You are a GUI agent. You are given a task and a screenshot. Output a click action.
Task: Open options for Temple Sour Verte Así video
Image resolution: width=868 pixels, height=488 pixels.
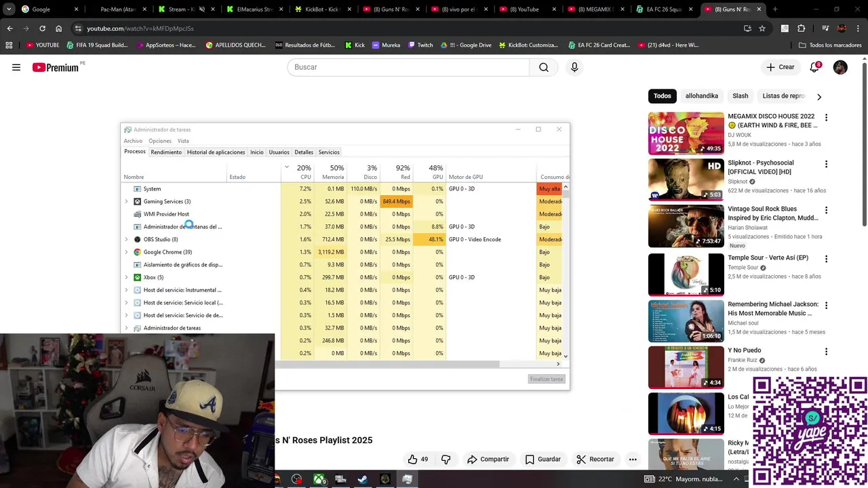[x=826, y=259]
